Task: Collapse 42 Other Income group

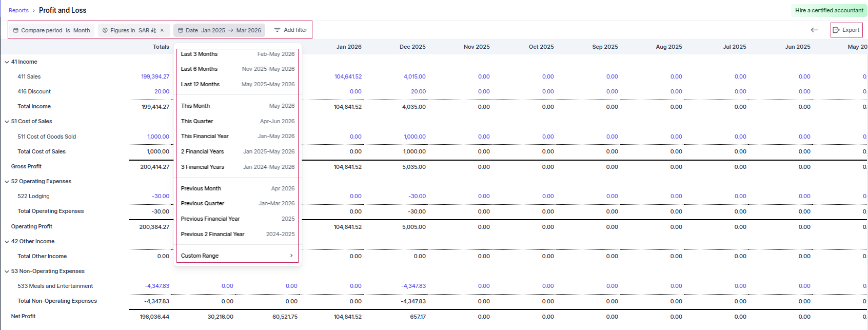Action: tap(7, 242)
